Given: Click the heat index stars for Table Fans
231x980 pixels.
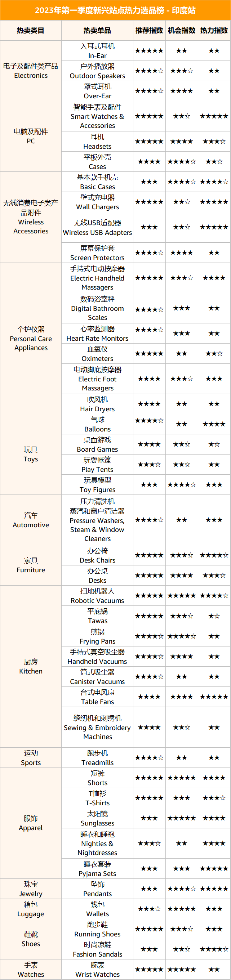Looking at the screenshot, I should (214, 697).
